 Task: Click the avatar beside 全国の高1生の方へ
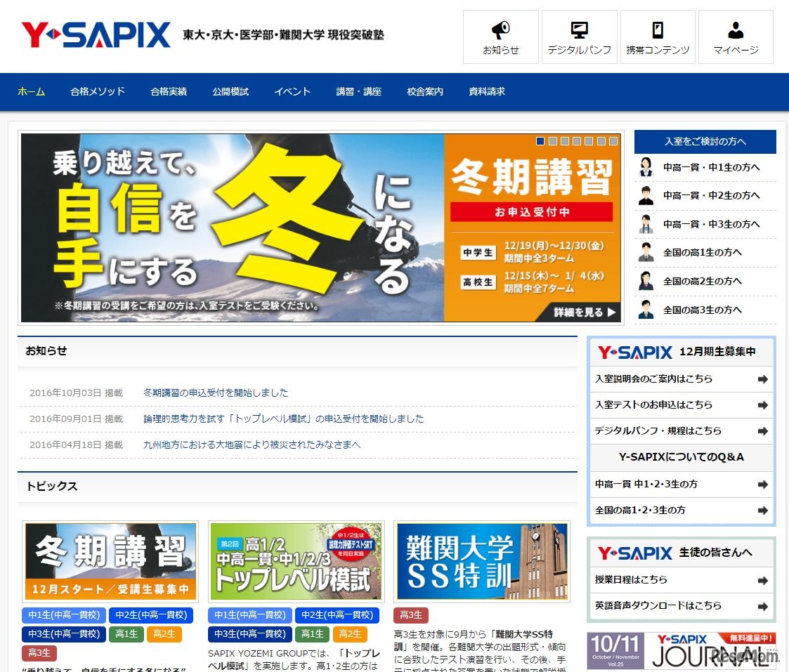(x=646, y=252)
